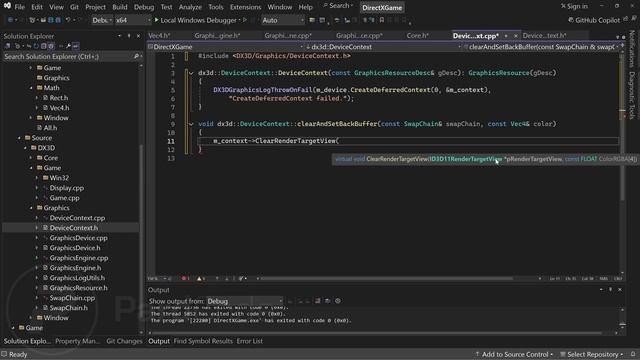Image resolution: width=640 pixels, height=360 pixels.
Task: Click the Visual Studio logo icon
Action: tap(7, 6)
